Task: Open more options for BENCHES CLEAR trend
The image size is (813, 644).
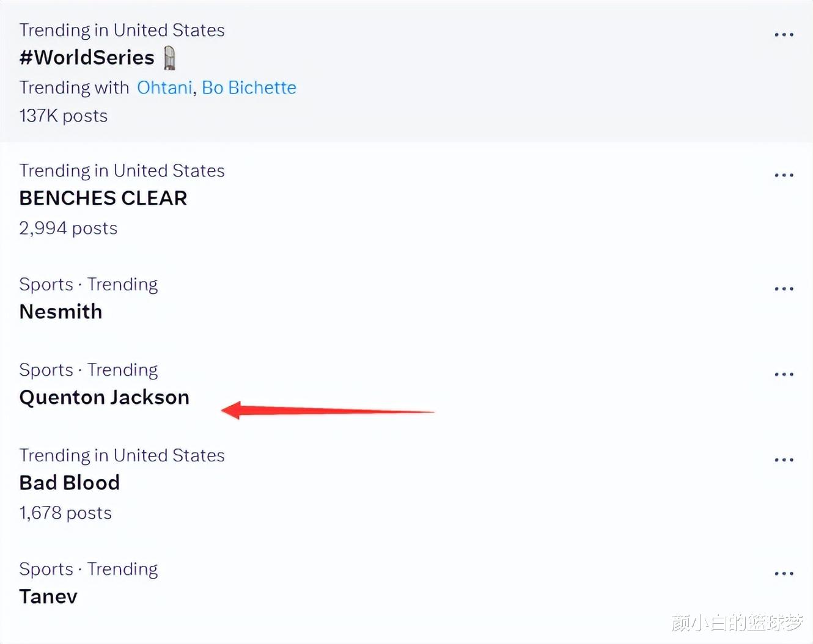Action: click(784, 175)
